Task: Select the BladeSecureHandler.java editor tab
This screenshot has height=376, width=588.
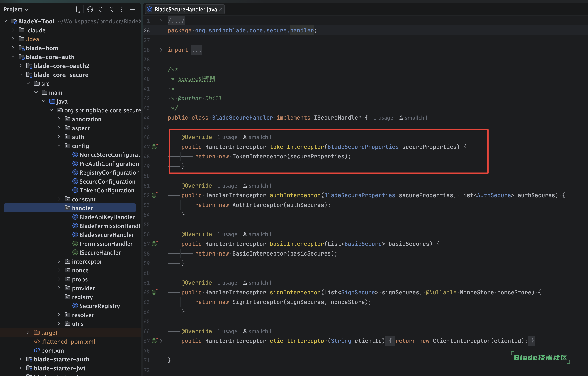Action: point(186,9)
